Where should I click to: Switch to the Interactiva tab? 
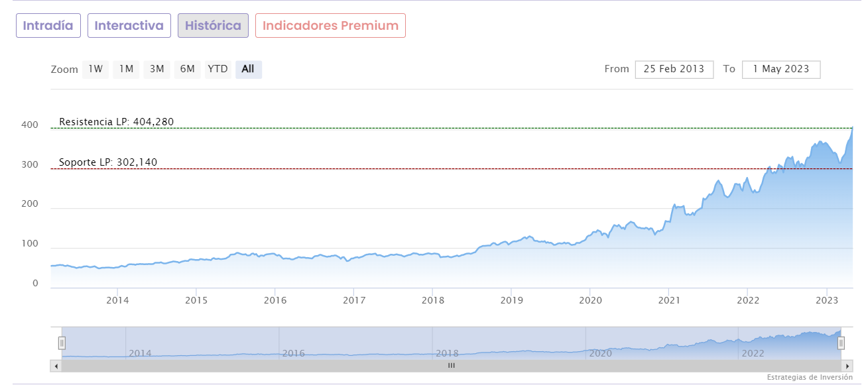129,26
